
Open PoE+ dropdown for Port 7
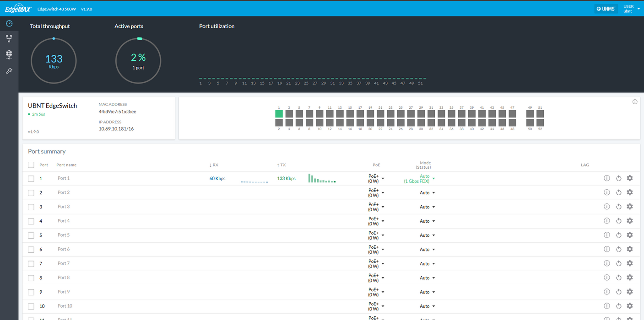coord(376,264)
